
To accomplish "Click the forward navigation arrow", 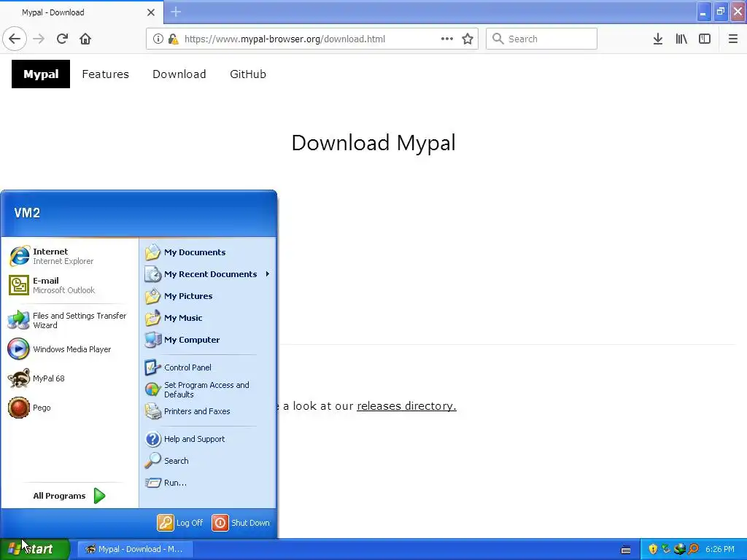I will click(x=39, y=39).
